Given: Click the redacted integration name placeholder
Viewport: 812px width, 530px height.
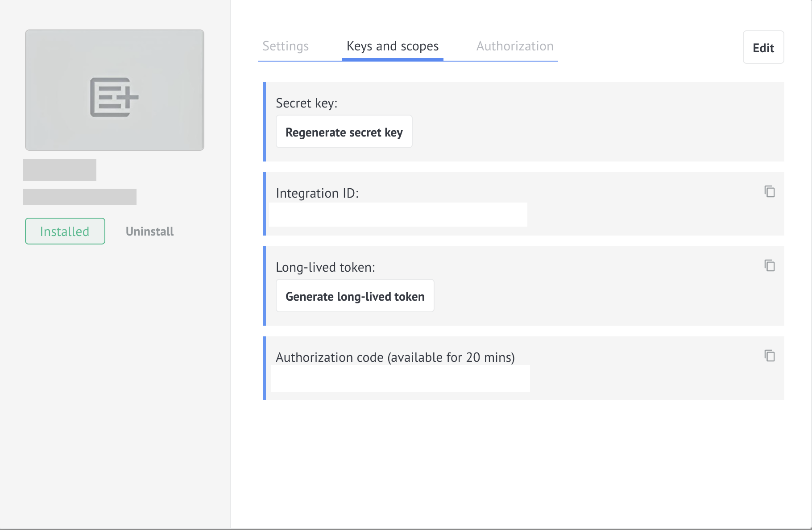Looking at the screenshot, I should (x=60, y=170).
